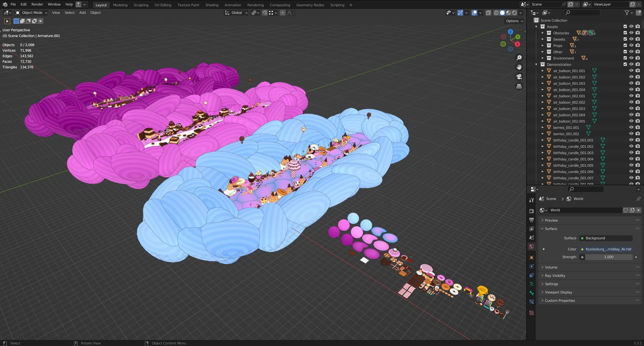Click the pan view hand icon
The image size is (644, 346).
pyautogui.click(x=519, y=67)
